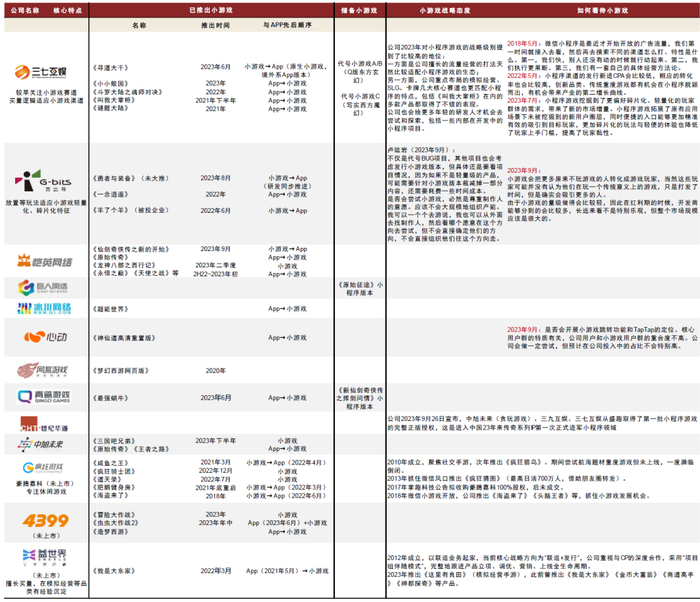Click the 公司名称 column header

25,10
